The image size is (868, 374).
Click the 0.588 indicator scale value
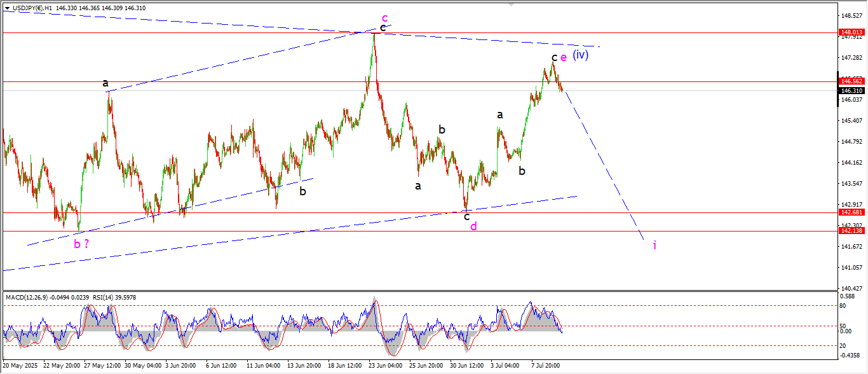click(x=848, y=296)
